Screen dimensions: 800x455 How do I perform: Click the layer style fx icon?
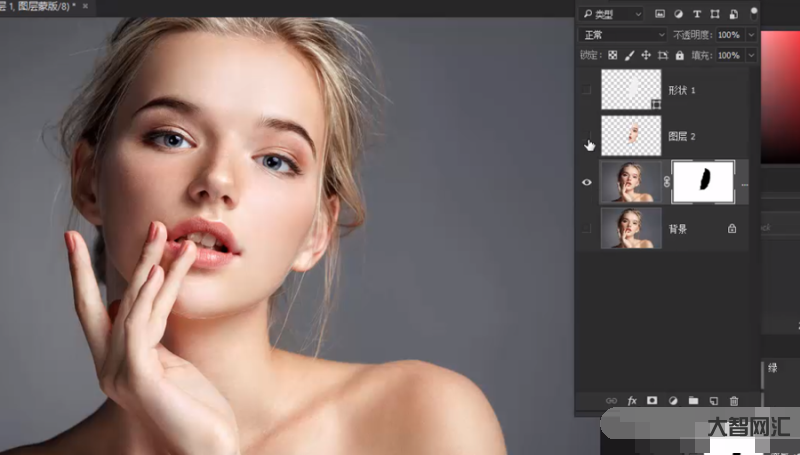pos(631,401)
